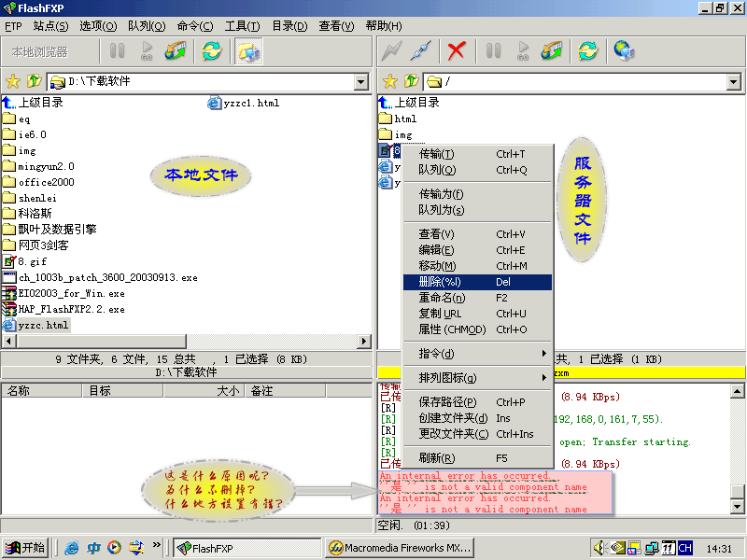Refresh the remote server file list
This screenshot has height=560, width=747.
click(x=588, y=50)
